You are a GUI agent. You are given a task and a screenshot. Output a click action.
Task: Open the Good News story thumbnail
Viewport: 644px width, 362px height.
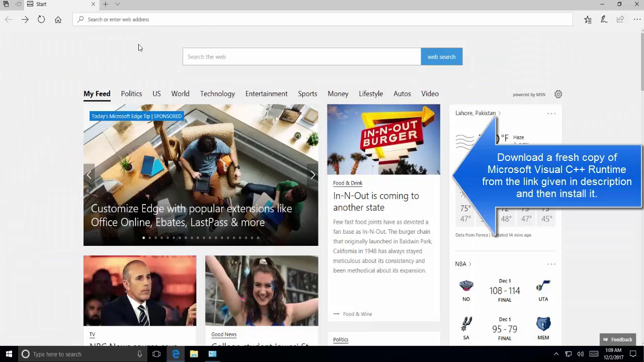(x=262, y=291)
